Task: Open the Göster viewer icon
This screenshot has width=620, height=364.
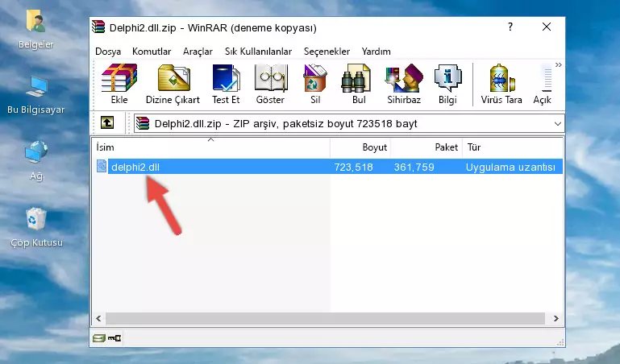Action: click(270, 78)
